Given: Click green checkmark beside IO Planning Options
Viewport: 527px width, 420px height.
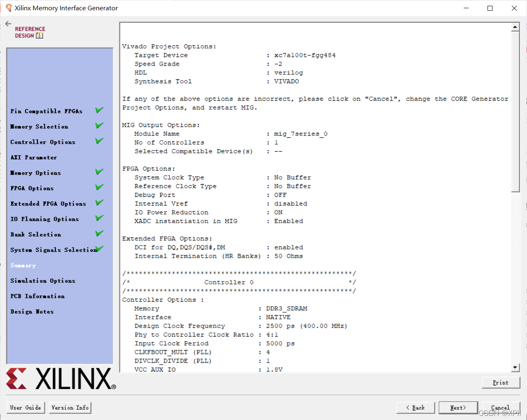Looking at the screenshot, I should click(x=99, y=218).
